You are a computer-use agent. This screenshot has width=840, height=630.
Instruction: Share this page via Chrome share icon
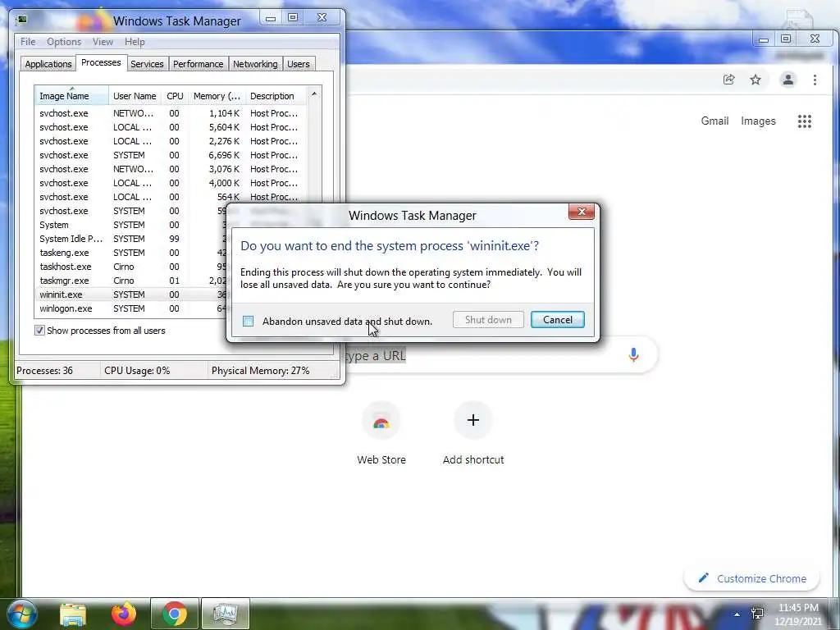[728, 80]
